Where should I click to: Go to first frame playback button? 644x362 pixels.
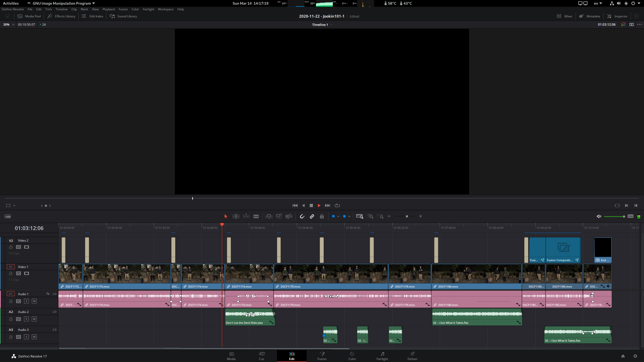click(x=295, y=206)
